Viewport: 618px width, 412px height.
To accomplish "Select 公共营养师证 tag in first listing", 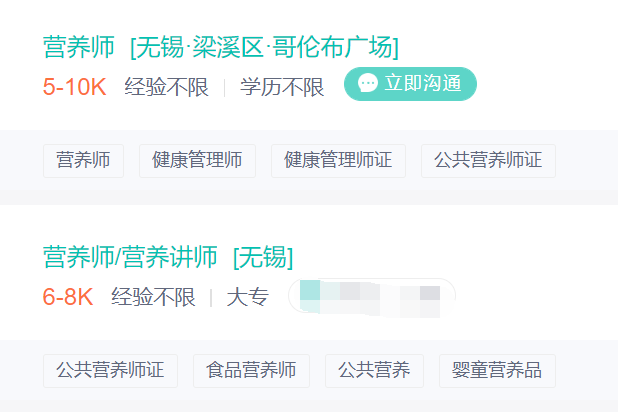I will pyautogui.click(x=488, y=161).
